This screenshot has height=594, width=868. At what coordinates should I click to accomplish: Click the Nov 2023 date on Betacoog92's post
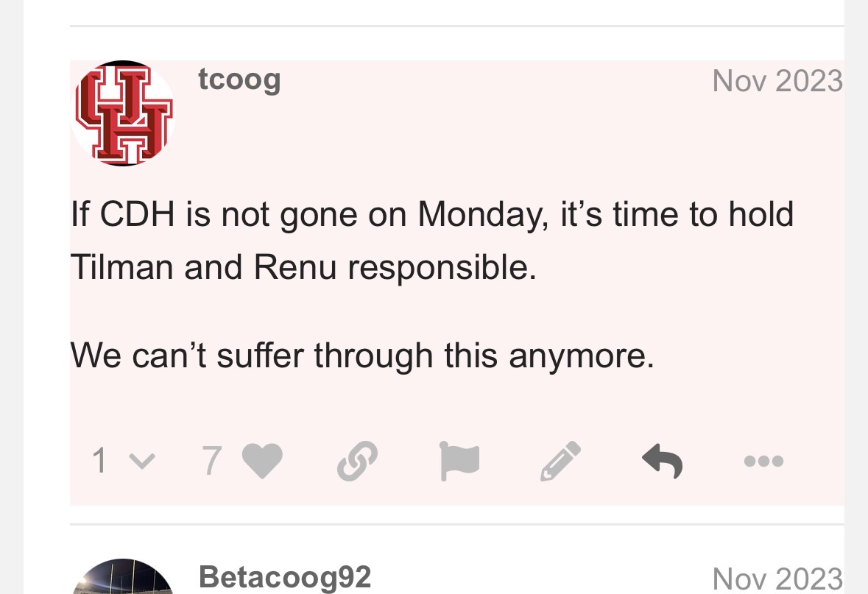click(777, 579)
